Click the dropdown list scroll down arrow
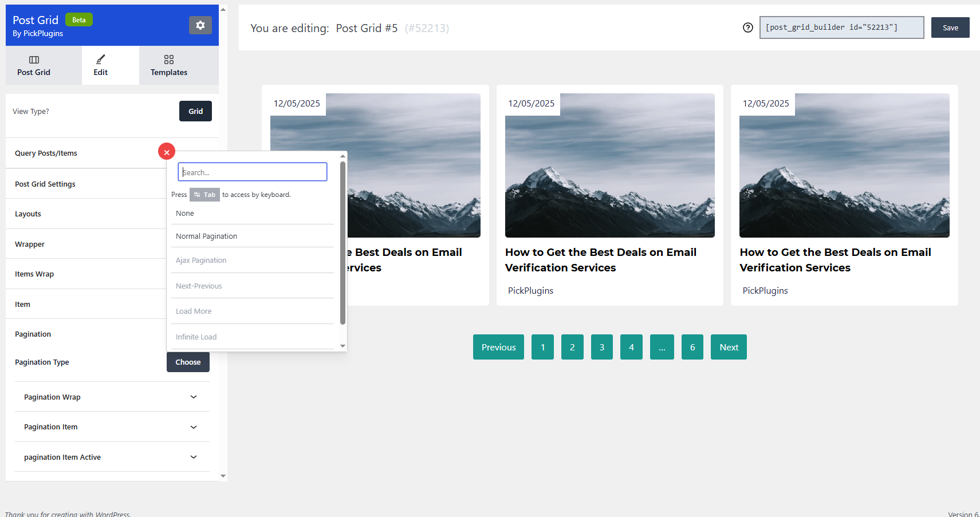Viewport: 980px width, 517px height. (x=343, y=346)
